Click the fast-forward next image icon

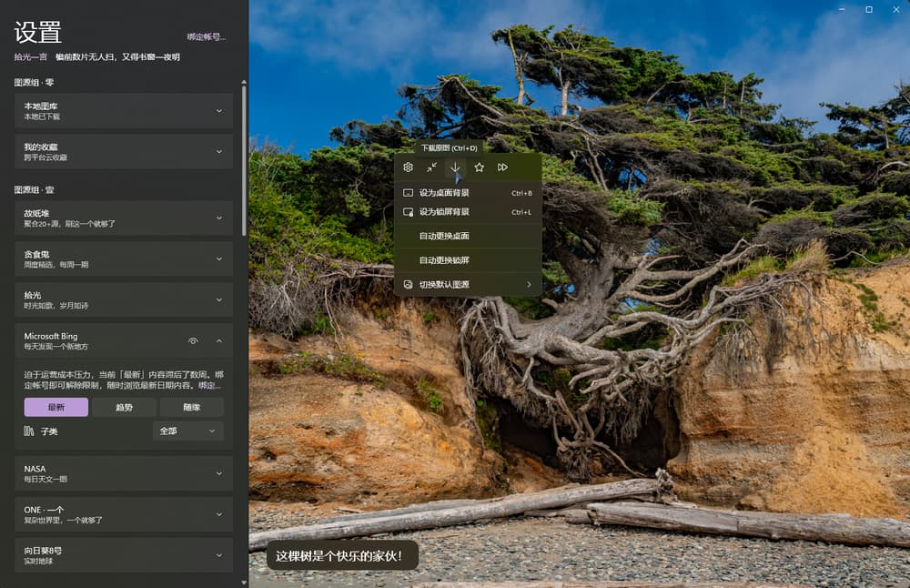coord(502,167)
